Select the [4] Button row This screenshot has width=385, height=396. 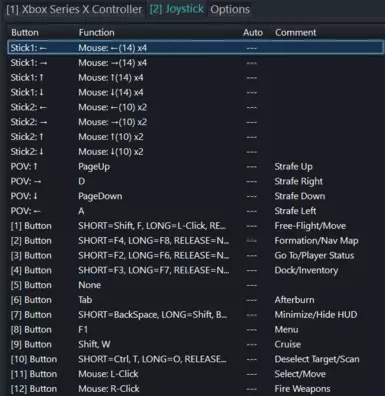[x=195, y=270]
